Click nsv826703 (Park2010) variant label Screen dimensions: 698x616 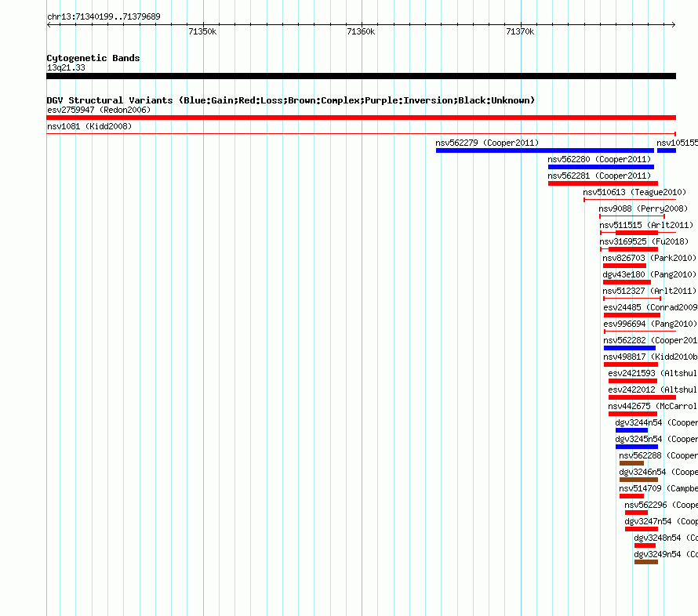[x=649, y=258]
